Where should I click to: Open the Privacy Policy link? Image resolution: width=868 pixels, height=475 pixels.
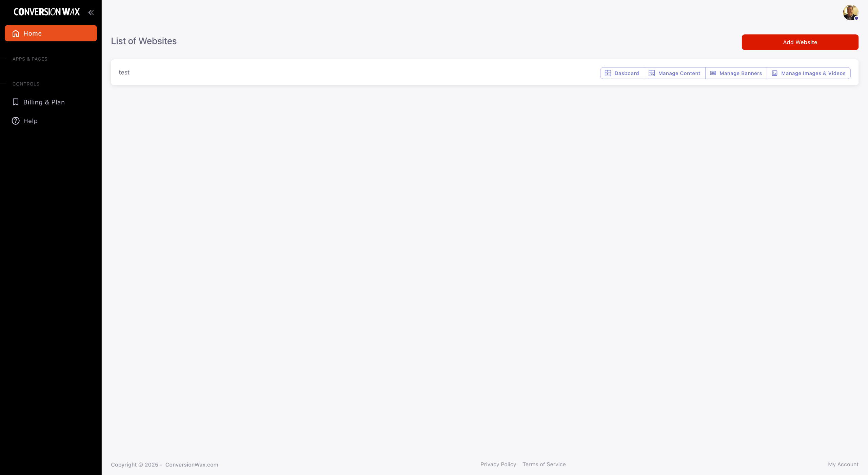pyautogui.click(x=498, y=464)
